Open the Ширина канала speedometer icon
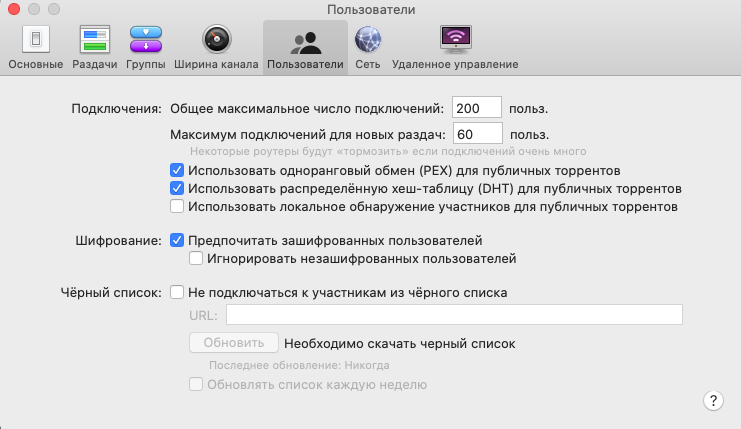The height and width of the screenshot is (429, 741). [217, 40]
